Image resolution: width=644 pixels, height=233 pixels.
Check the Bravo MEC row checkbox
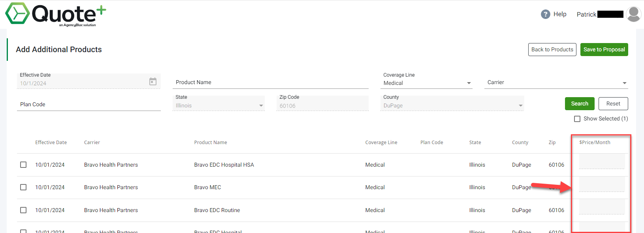[23, 187]
